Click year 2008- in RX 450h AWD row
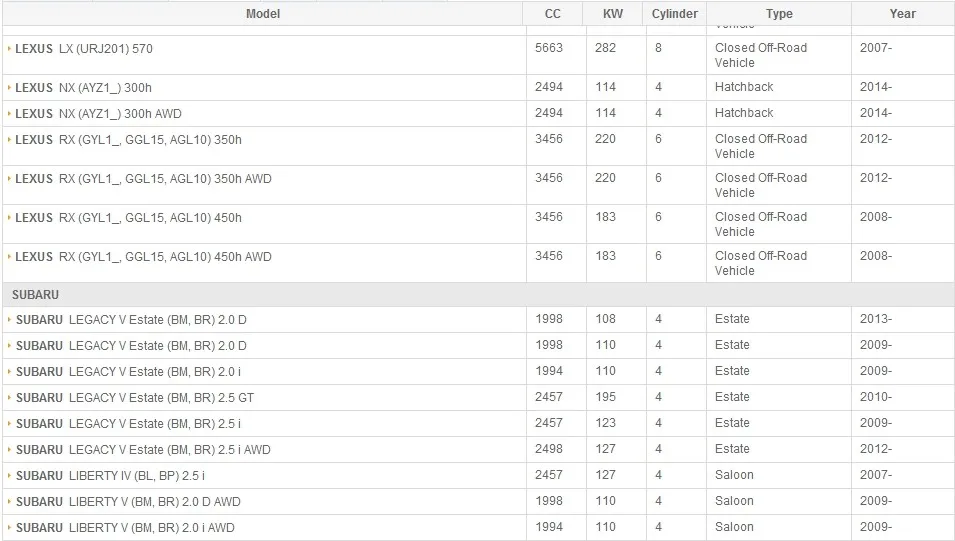Image resolution: width=955 pixels, height=541 pixels. [876, 256]
